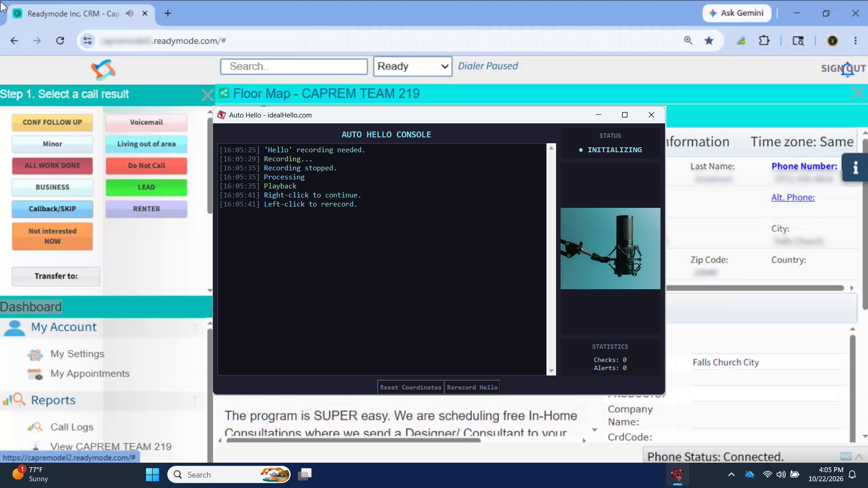Open My Account user icon
The height and width of the screenshot is (488, 868).
click(14, 328)
